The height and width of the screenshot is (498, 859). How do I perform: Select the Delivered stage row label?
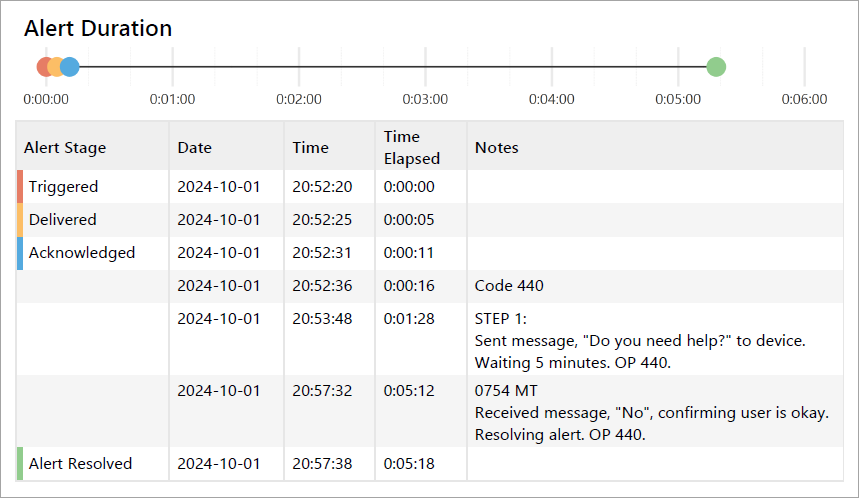pos(62,219)
